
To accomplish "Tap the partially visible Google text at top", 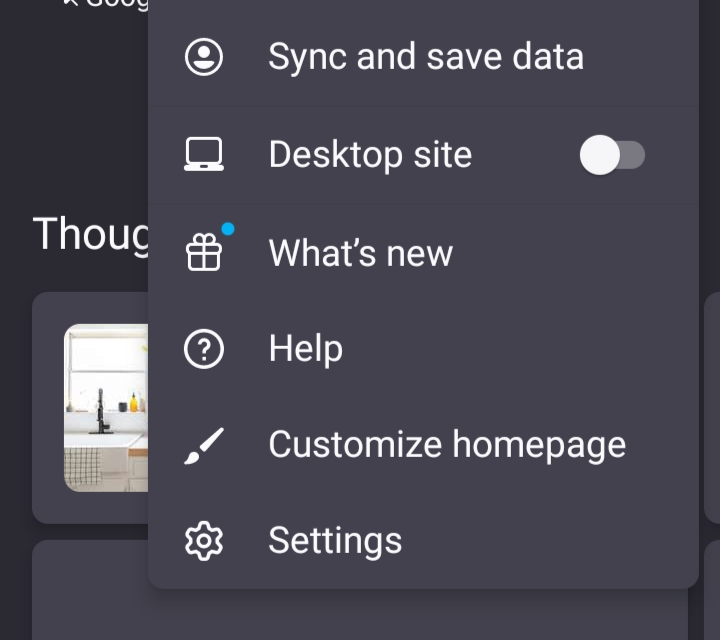I will [x=105, y=5].
